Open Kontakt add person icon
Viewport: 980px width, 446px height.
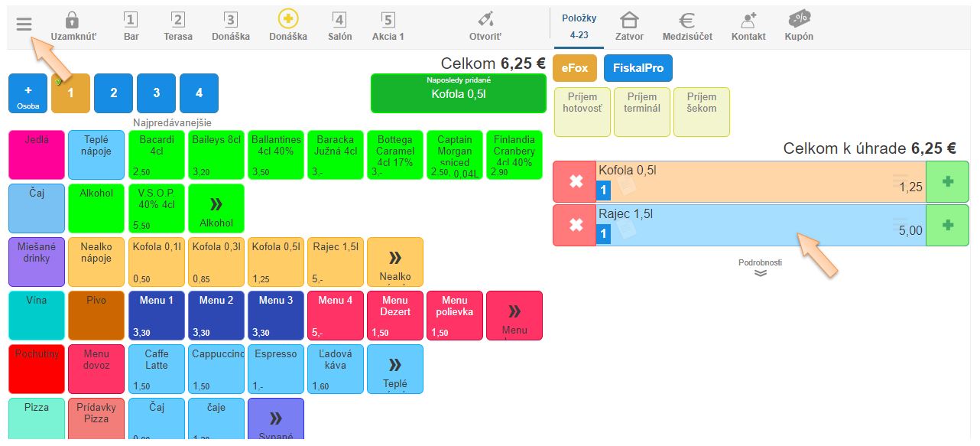click(748, 21)
